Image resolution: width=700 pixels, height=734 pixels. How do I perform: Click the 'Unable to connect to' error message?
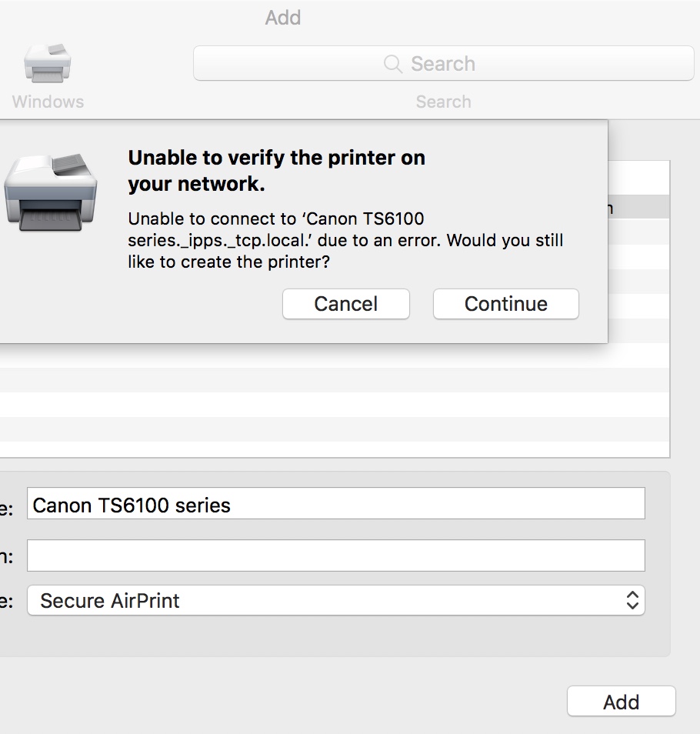pyautogui.click(x=345, y=240)
